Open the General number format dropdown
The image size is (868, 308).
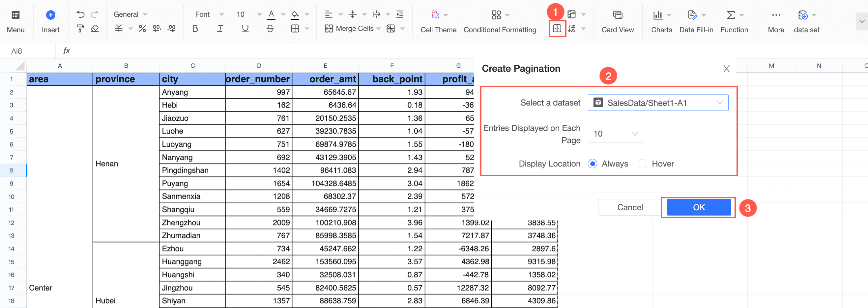(x=130, y=14)
